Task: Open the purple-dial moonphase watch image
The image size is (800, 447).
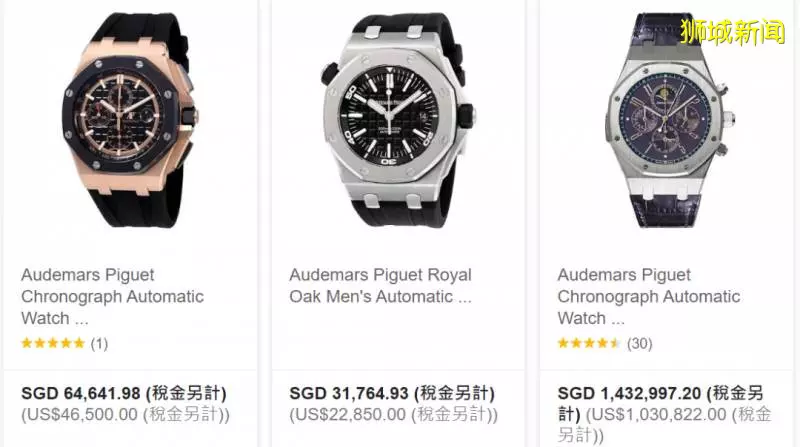Action: pyautogui.click(x=669, y=120)
